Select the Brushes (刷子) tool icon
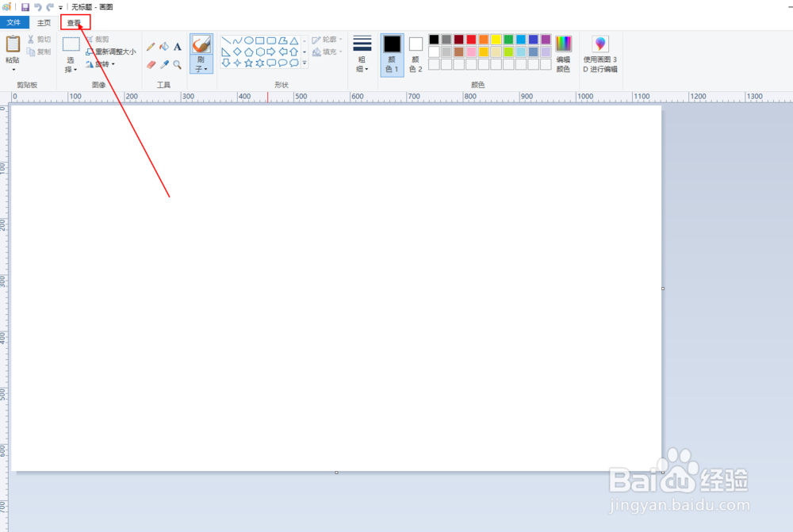Viewport: 793px width, 532px height. (x=201, y=44)
